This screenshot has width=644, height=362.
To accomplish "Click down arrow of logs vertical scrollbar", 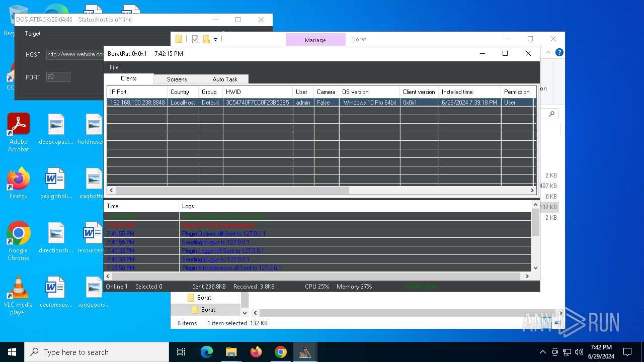I will click(535, 268).
